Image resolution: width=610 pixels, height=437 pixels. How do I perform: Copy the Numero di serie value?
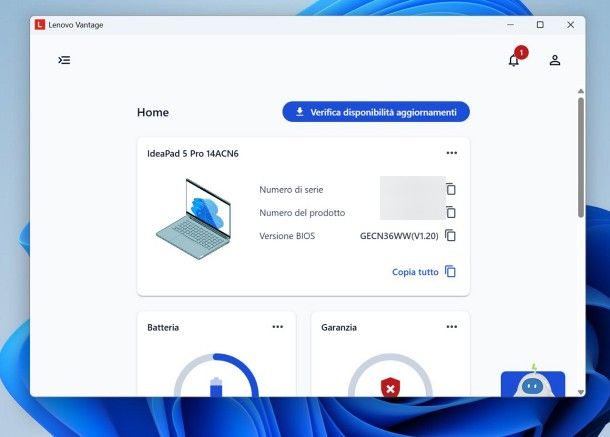(451, 189)
